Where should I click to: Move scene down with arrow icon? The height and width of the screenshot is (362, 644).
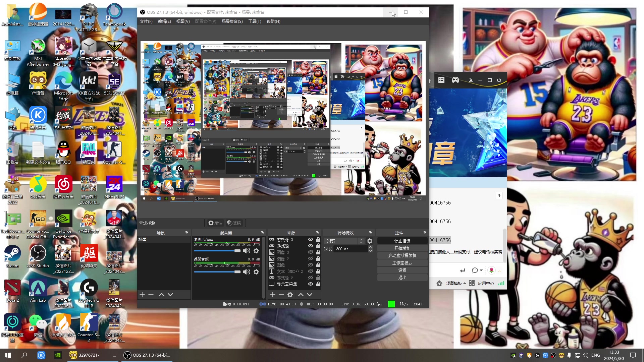pos(170,295)
